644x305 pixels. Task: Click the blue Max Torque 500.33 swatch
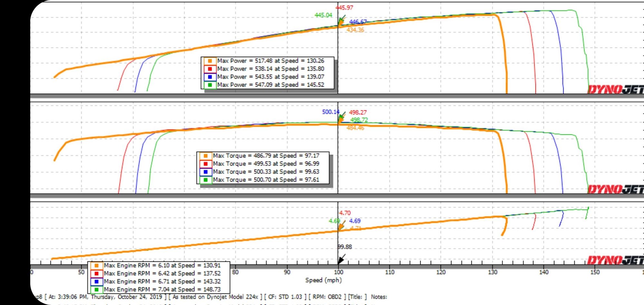click(205, 172)
